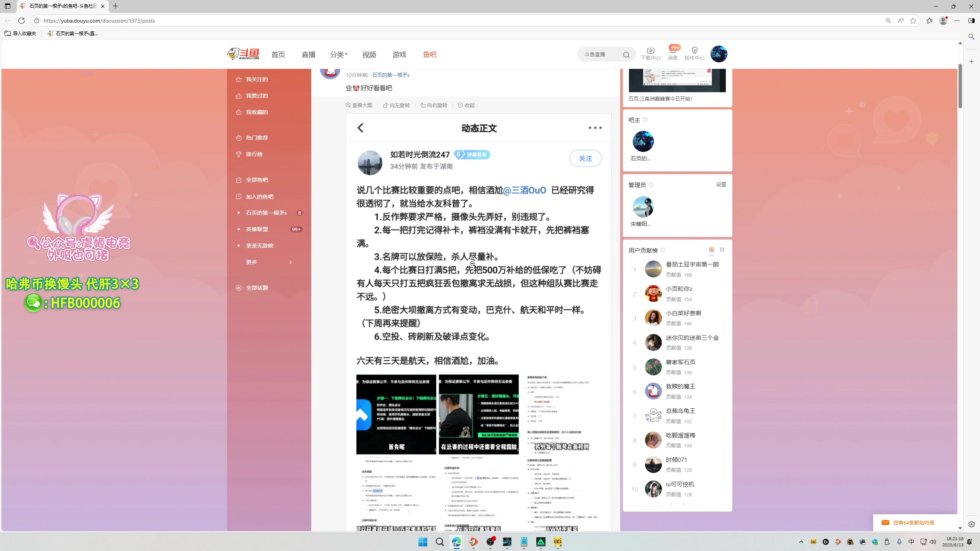Click 设置 in the 管理员 panel
Viewport: 980px width, 551px height.
click(x=721, y=184)
